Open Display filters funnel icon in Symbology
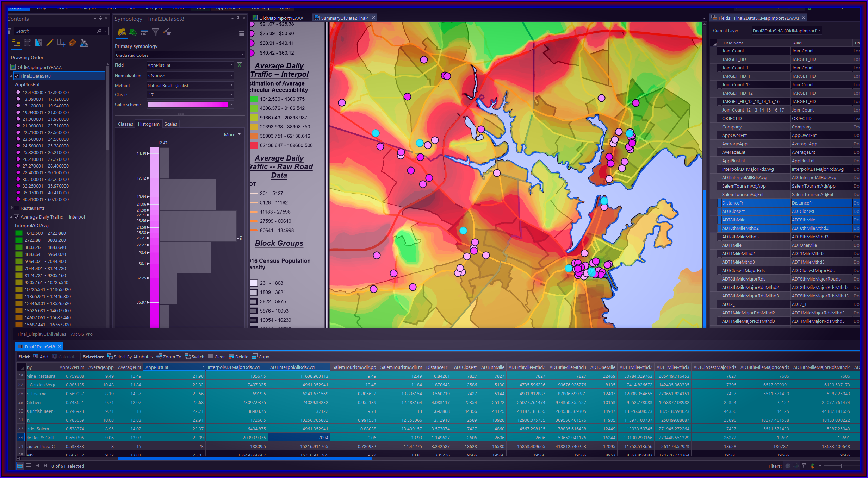This screenshot has width=868, height=478. [155, 32]
